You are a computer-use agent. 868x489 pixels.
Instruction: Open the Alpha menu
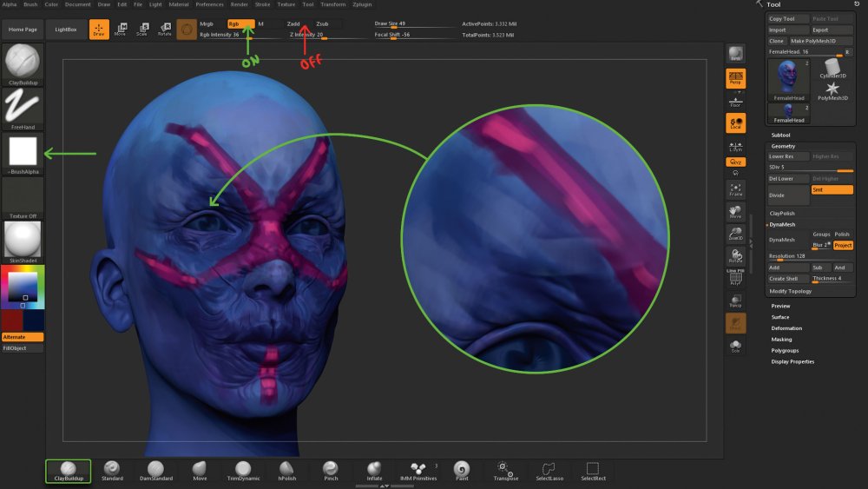click(10, 4)
